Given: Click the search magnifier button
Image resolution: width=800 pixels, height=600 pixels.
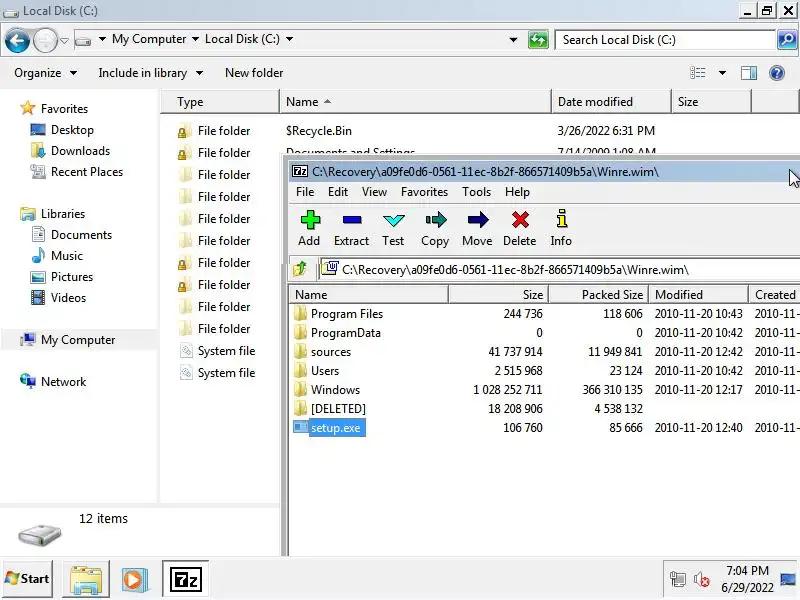Looking at the screenshot, I should pos(787,40).
